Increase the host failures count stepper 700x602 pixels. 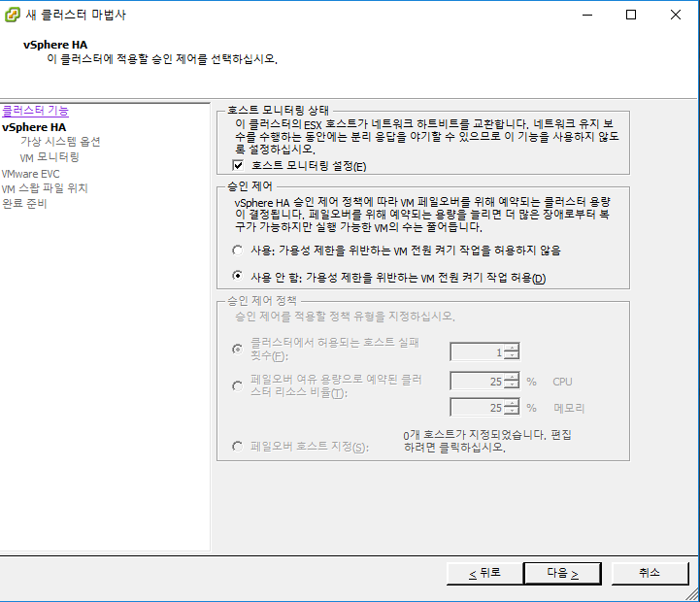[513, 348]
